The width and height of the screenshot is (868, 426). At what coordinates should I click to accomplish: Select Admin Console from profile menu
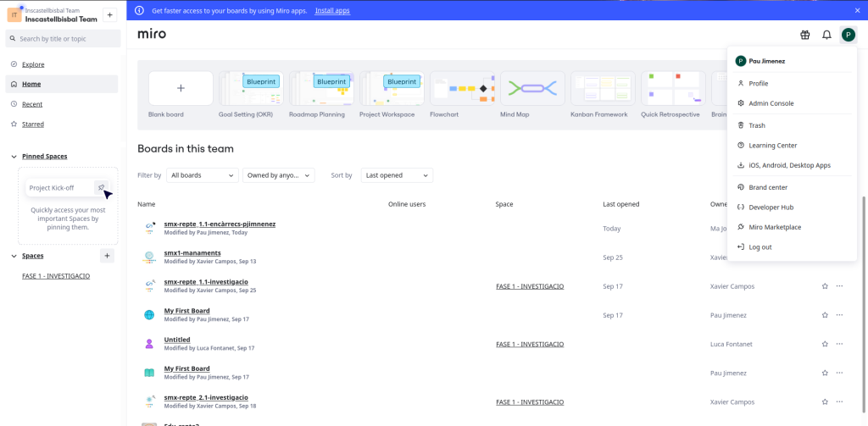coord(771,103)
